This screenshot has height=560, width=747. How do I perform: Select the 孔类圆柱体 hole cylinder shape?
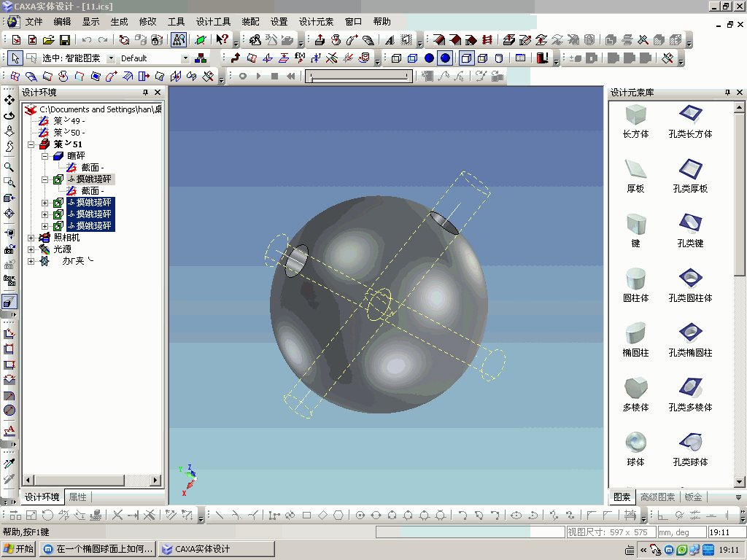point(690,286)
